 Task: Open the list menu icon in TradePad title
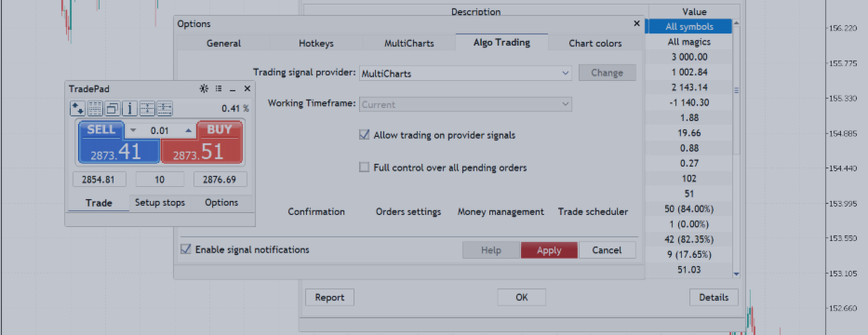tap(219, 88)
